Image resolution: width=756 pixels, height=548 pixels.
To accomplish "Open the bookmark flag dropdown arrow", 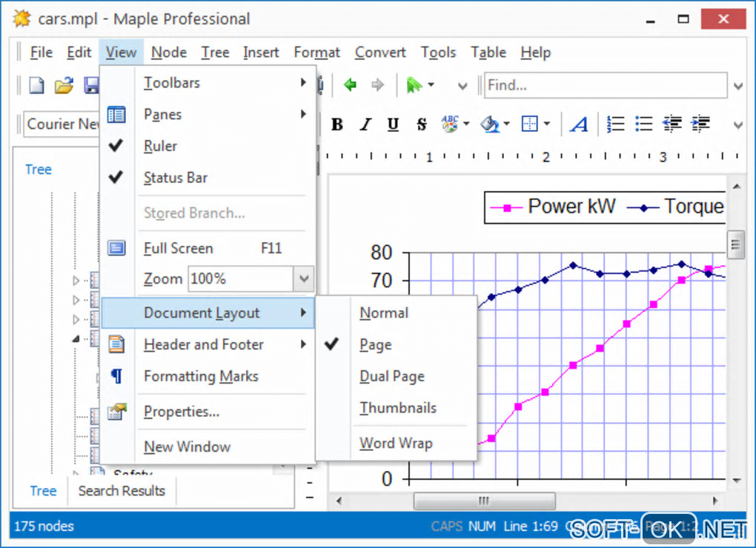I will [431, 85].
